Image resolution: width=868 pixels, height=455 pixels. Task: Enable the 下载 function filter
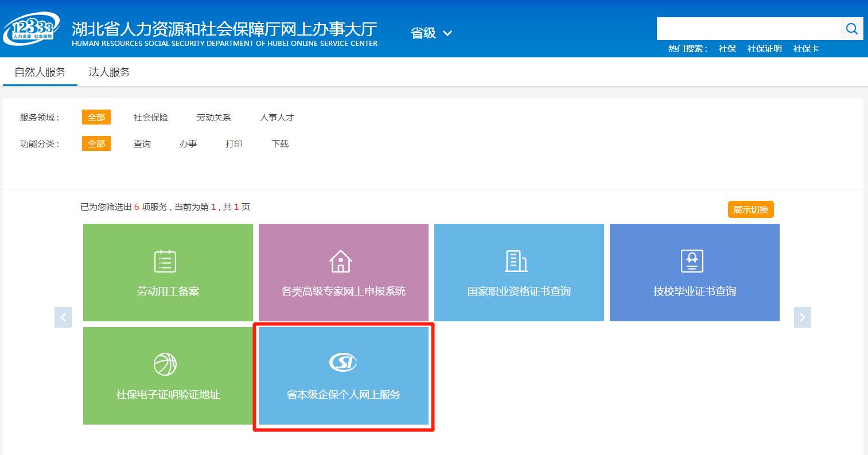coord(279,143)
